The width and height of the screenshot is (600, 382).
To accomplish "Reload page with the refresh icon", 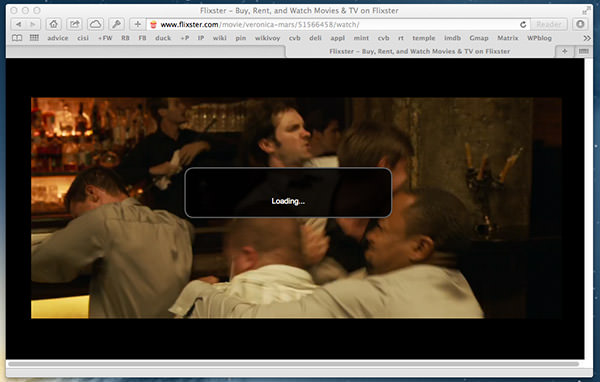I will [523, 24].
